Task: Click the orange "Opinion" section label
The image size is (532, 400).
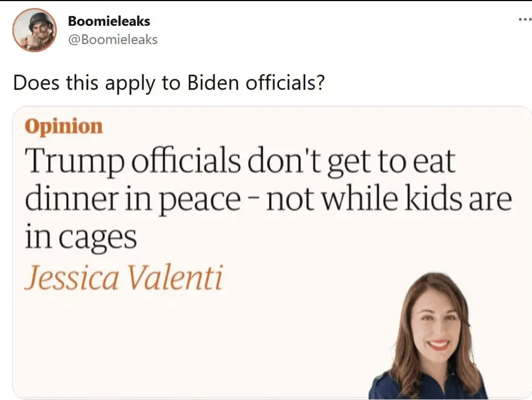Action: click(63, 126)
